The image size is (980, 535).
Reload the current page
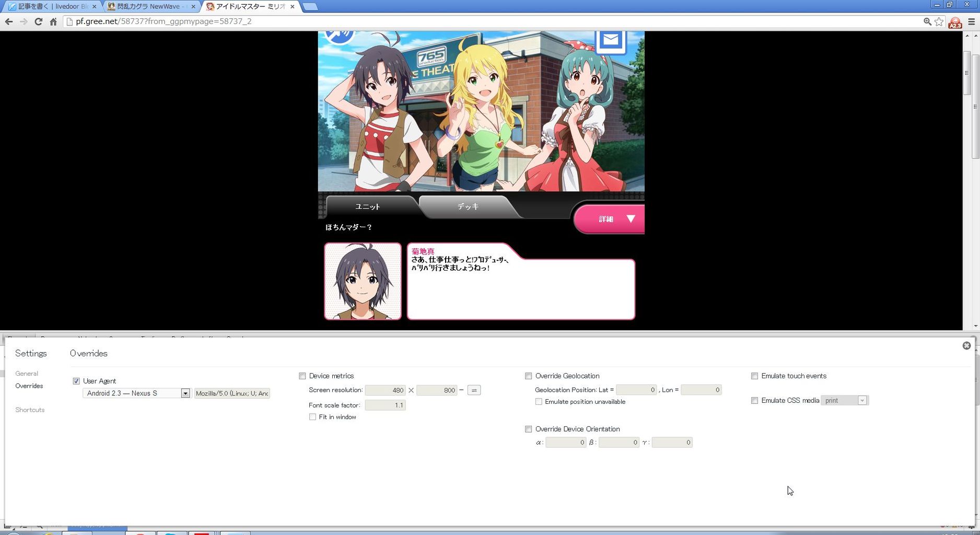pos(38,21)
